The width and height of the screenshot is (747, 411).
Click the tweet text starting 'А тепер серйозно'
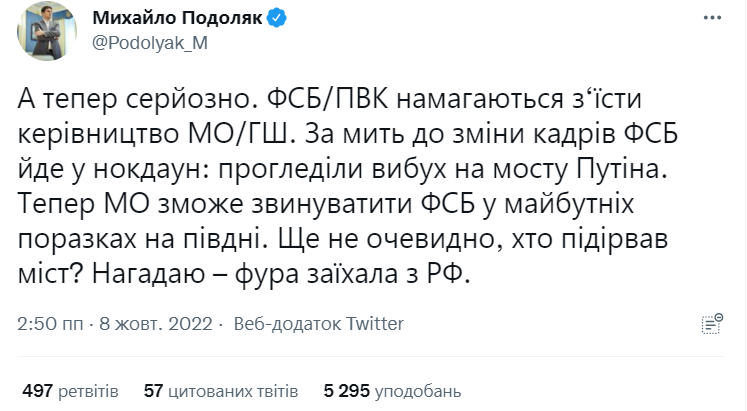pyautogui.click(x=348, y=187)
